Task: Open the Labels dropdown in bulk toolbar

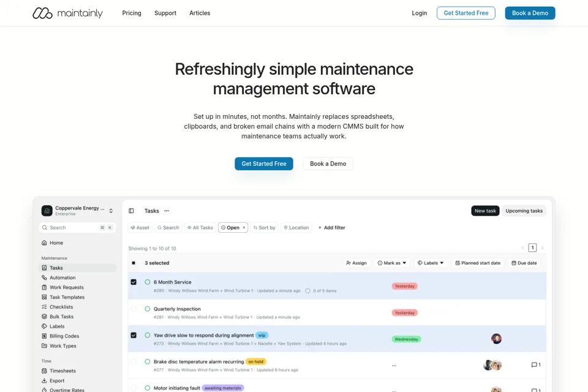Action: pos(431,263)
